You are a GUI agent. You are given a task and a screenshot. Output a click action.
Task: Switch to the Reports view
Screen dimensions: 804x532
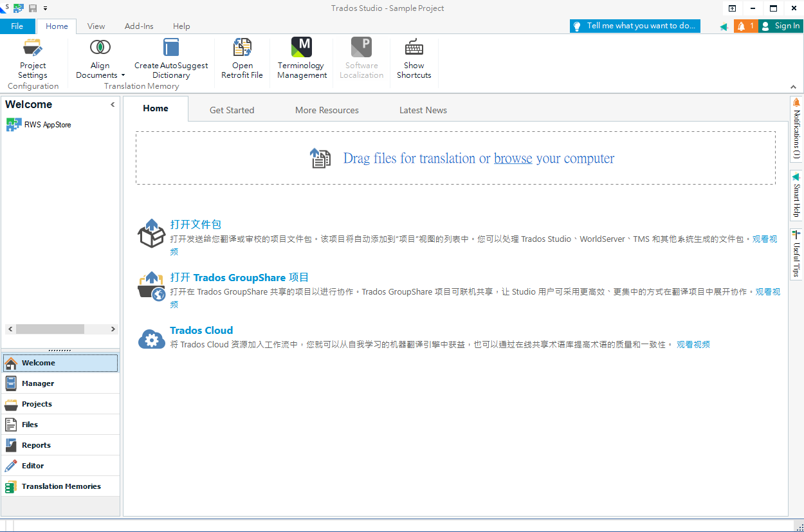pos(60,445)
